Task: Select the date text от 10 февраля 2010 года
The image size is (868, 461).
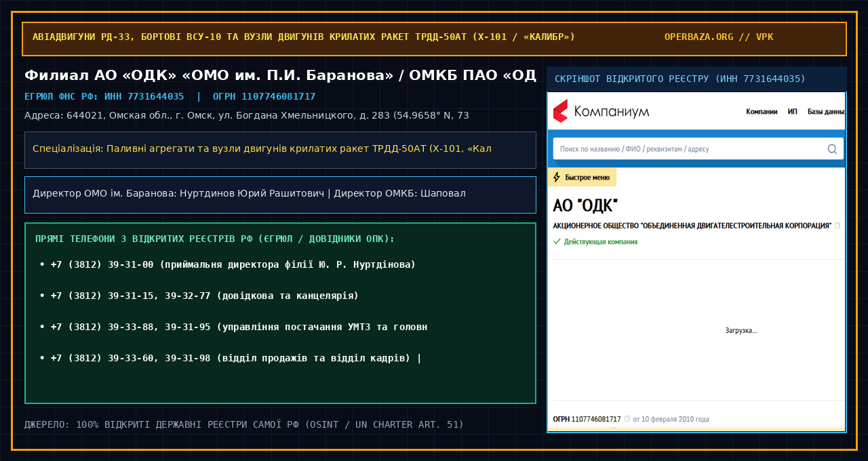Action: [671, 419]
